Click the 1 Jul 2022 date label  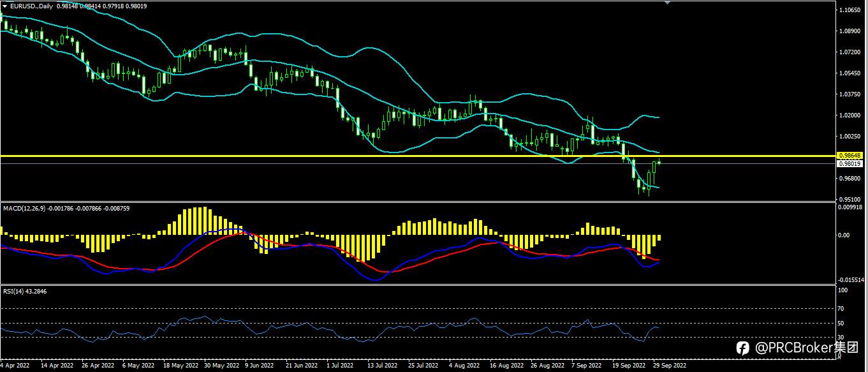coord(340,366)
